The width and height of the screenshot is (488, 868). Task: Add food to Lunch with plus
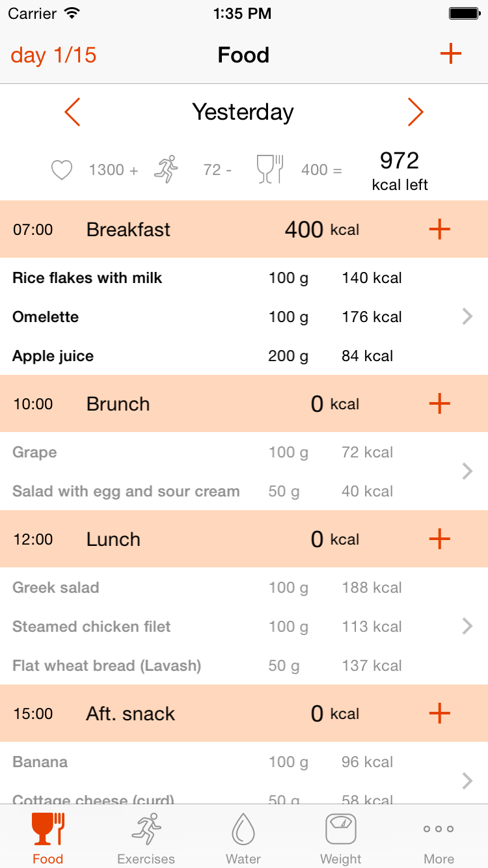pos(440,539)
